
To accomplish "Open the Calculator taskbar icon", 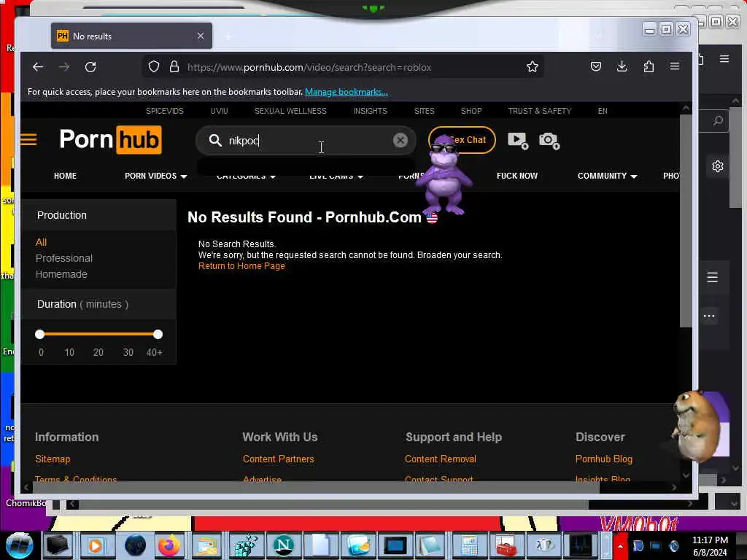I will click(469, 545).
